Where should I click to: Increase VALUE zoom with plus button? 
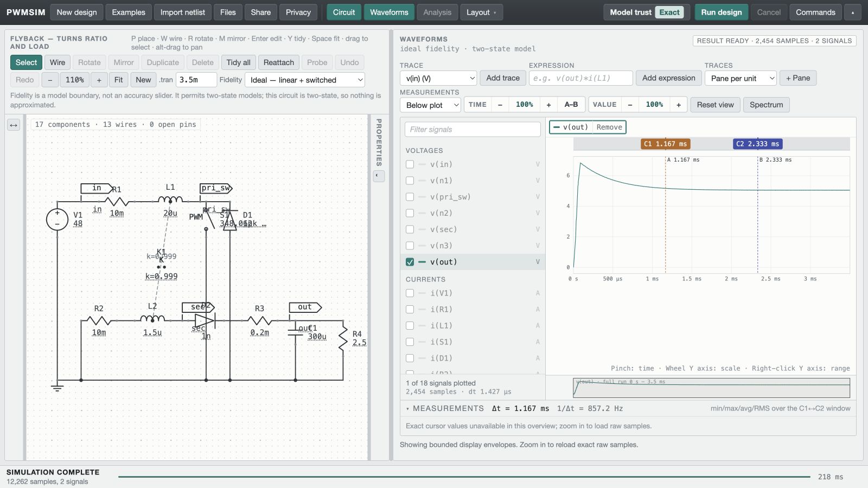coord(679,105)
